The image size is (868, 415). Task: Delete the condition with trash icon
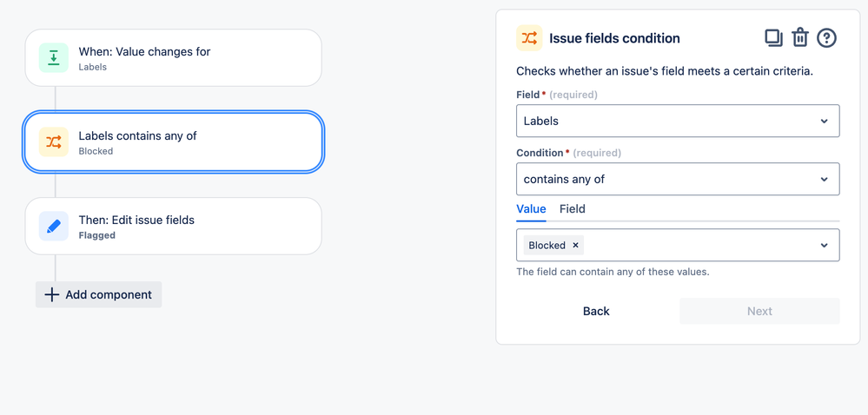[x=800, y=37]
